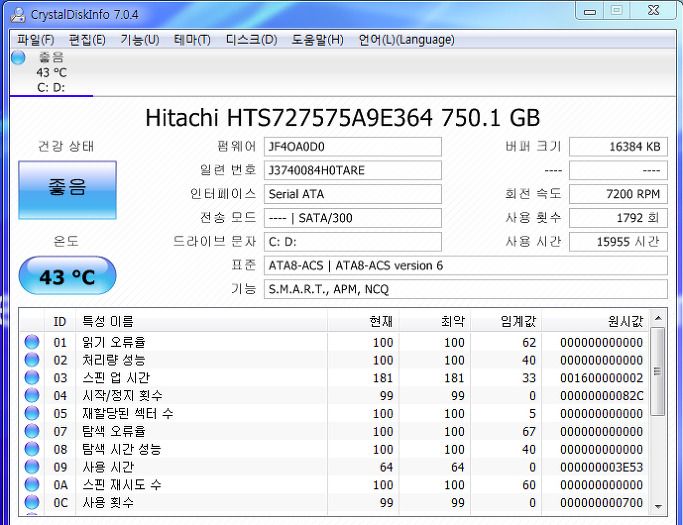Click the 건강 상태 label

coord(66,146)
